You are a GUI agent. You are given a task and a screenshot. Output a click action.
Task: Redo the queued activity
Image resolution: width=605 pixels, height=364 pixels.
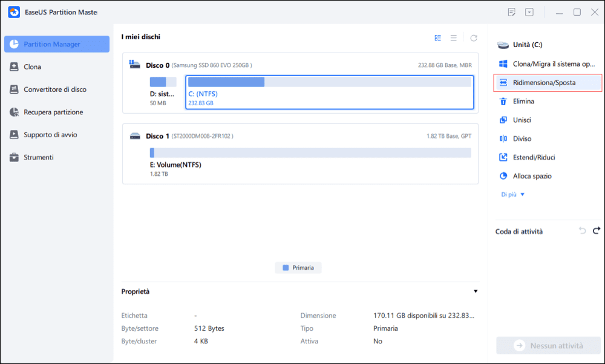(x=597, y=230)
